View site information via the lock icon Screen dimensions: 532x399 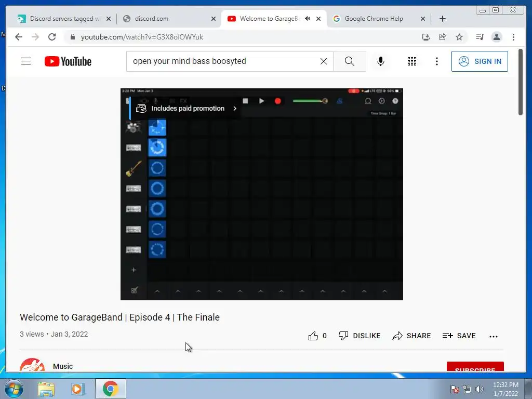[x=73, y=37]
